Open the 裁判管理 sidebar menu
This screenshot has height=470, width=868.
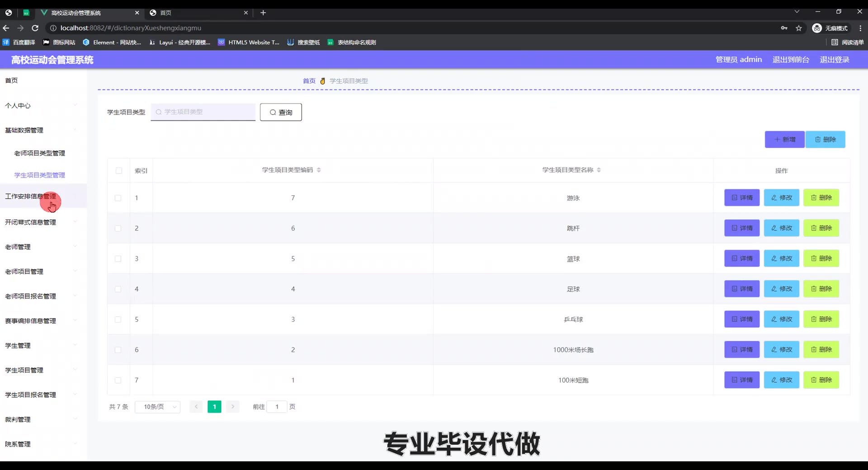[x=43, y=419]
